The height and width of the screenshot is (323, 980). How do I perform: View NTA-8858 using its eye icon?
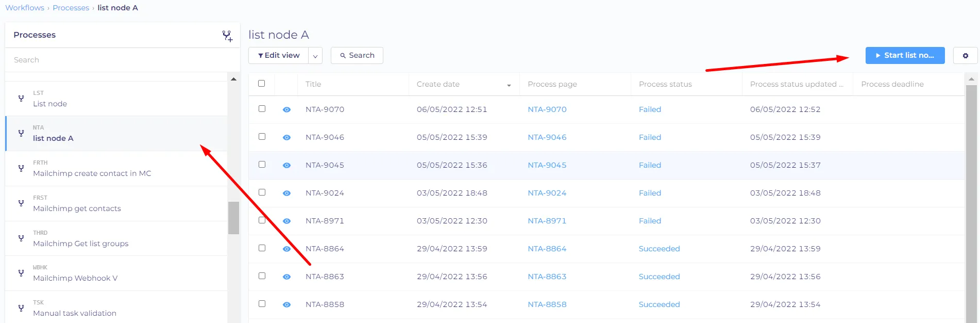(x=287, y=304)
